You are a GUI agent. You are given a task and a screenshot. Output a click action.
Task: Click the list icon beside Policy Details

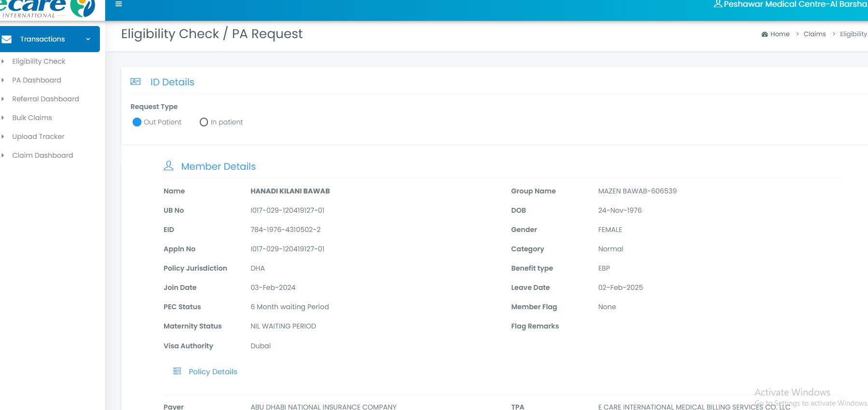[x=177, y=371]
